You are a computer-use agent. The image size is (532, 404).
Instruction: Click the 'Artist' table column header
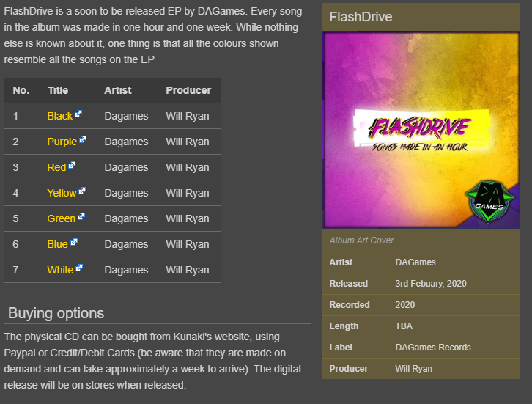tap(118, 90)
